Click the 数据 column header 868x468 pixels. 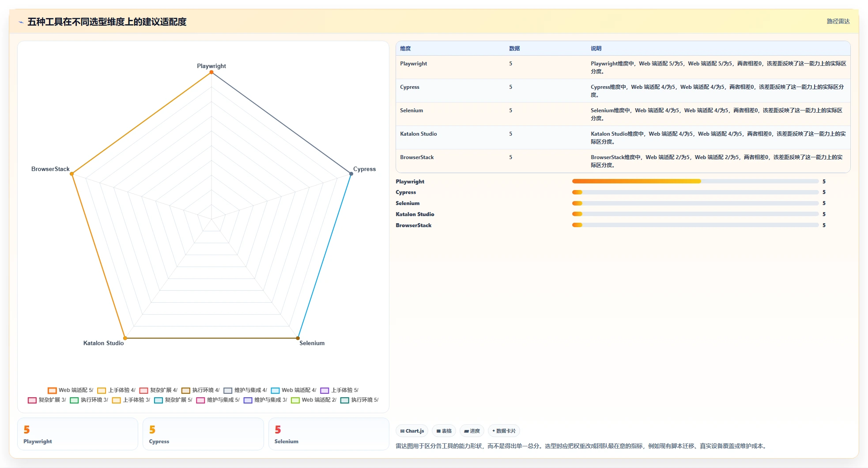514,49
